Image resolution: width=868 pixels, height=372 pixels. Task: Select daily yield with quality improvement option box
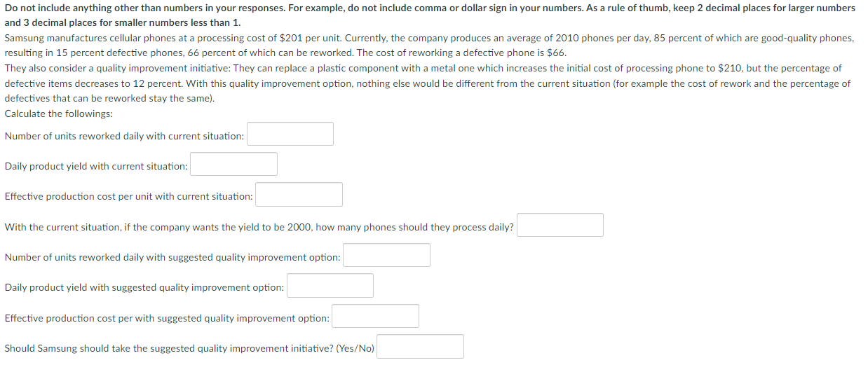[330, 286]
